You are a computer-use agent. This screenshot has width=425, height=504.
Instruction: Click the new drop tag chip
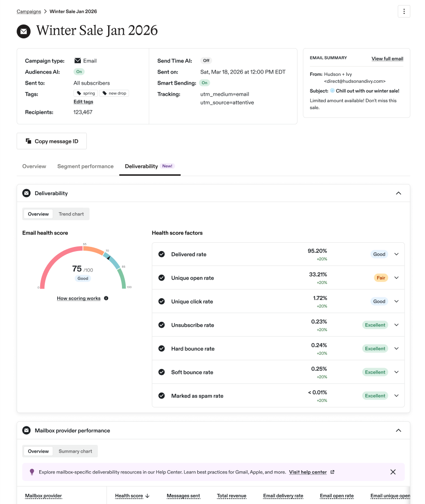click(x=115, y=93)
